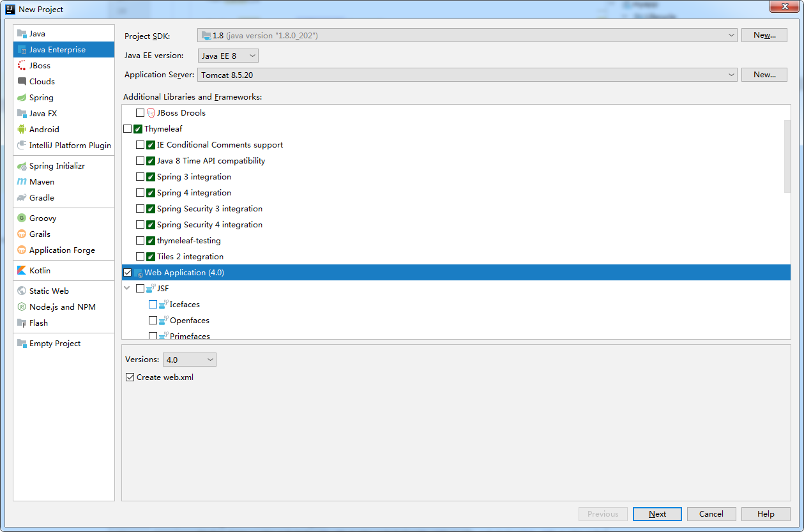Click the Clouds icon in sidebar
This screenshot has width=804, height=532.
point(22,81)
